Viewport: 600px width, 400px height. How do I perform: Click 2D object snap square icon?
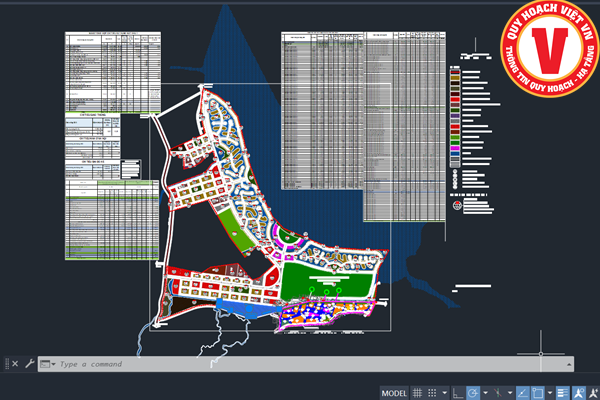537,392
